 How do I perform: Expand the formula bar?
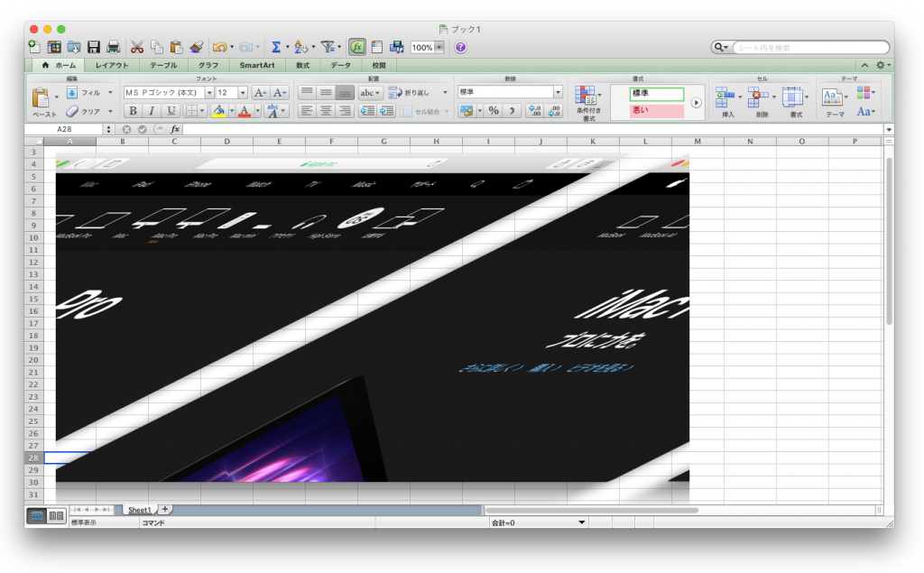point(889,129)
